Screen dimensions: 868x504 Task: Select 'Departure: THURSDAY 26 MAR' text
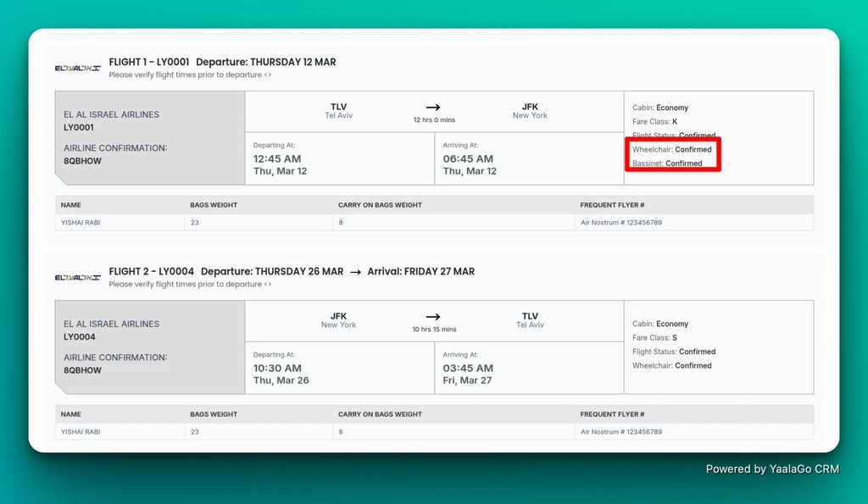pyautogui.click(x=272, y=272)
